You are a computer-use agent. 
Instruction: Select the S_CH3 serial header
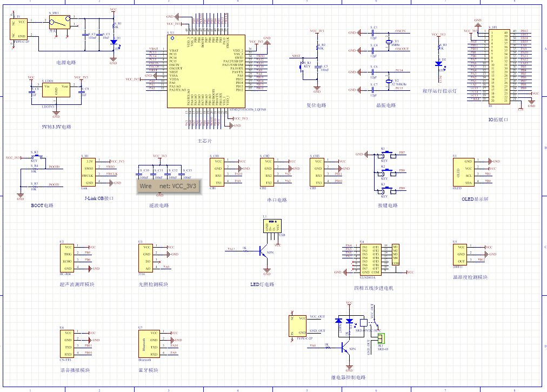[x=317, y=172]
